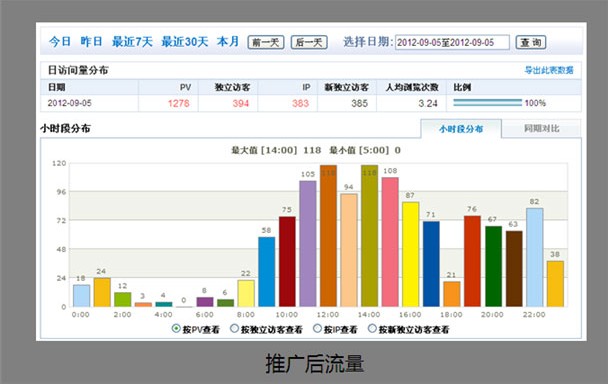The height and width of the screenshot is (384, 608).
Task: Select the 今日 date range link
Action: tap(60, 42)
